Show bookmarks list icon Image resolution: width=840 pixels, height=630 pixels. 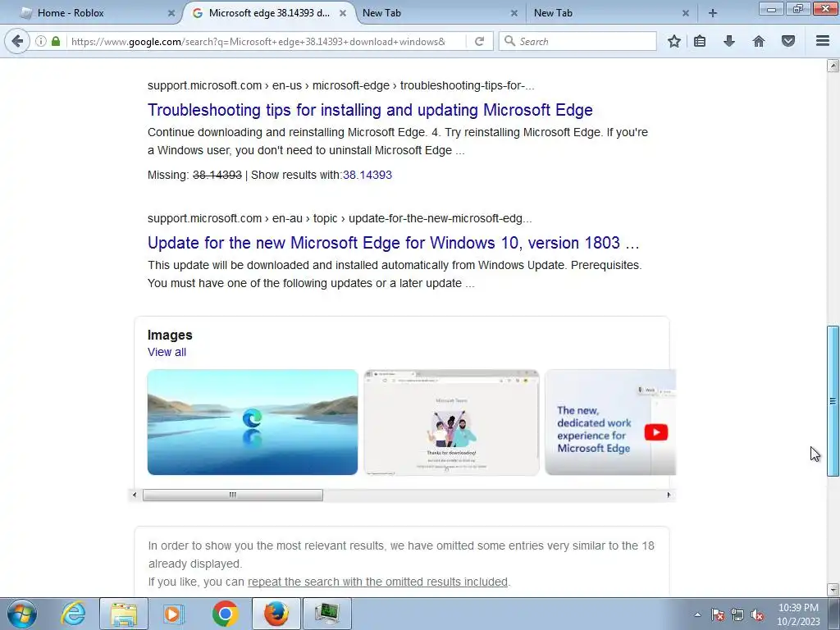coord(700,41)
